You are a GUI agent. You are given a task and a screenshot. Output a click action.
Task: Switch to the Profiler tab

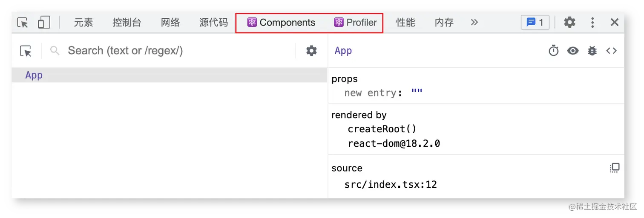pyautogui.click(x=356, y=23)
